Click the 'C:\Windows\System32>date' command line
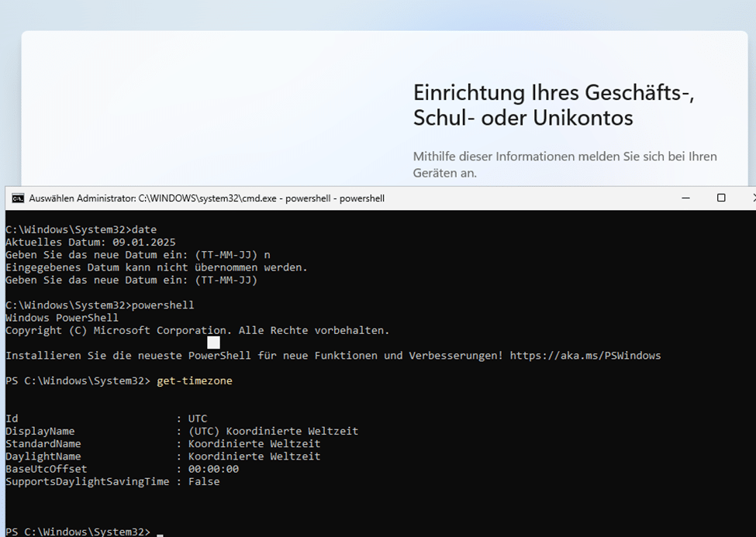756x537 pixels. point(81,229)
